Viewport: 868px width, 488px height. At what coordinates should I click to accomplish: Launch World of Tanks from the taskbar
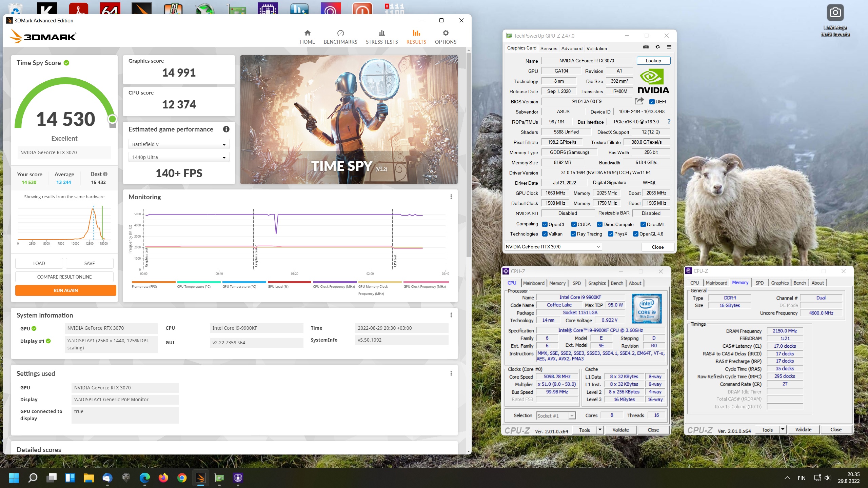(x=126, y=478)
